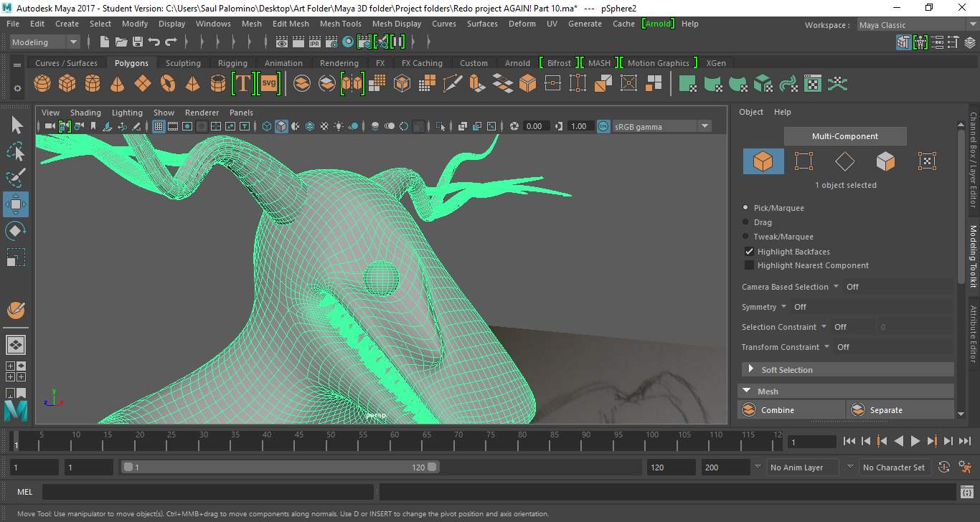The width and height of the screenshot is (980, 522).
Task: Select the Drag radio option
Action: point(746,222)
